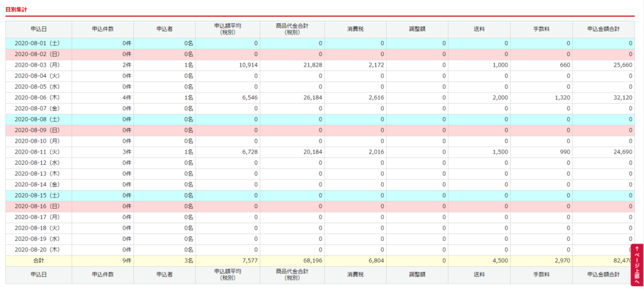
Task: Click the bottom 申込金額合計 footer header
Action: coord(603,275)
